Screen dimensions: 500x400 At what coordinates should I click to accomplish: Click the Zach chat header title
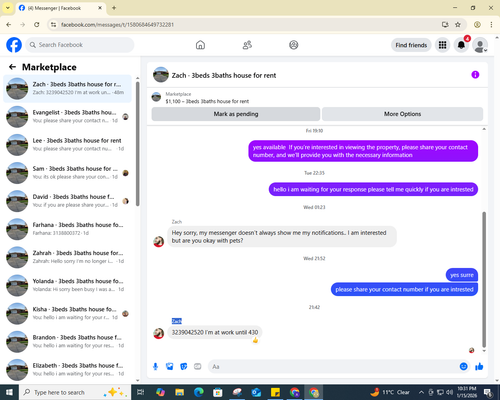click(224, 75)
